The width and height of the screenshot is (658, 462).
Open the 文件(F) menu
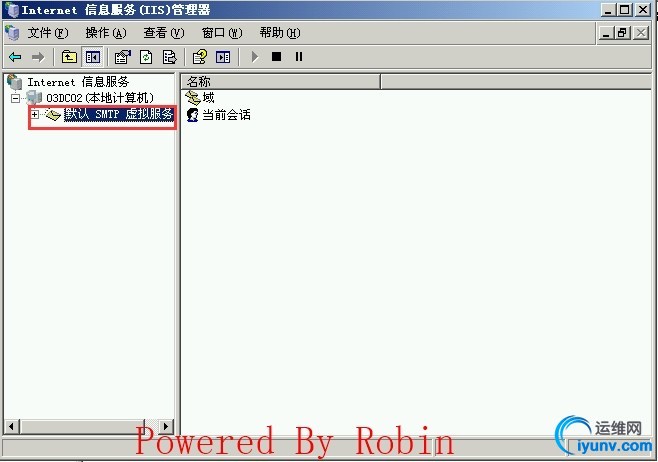click(47, 33)
